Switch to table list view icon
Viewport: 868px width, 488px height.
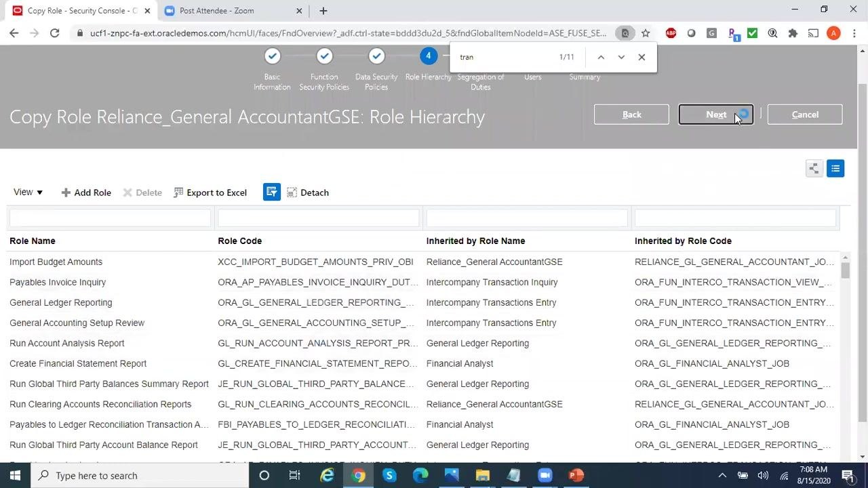(835, 169)
